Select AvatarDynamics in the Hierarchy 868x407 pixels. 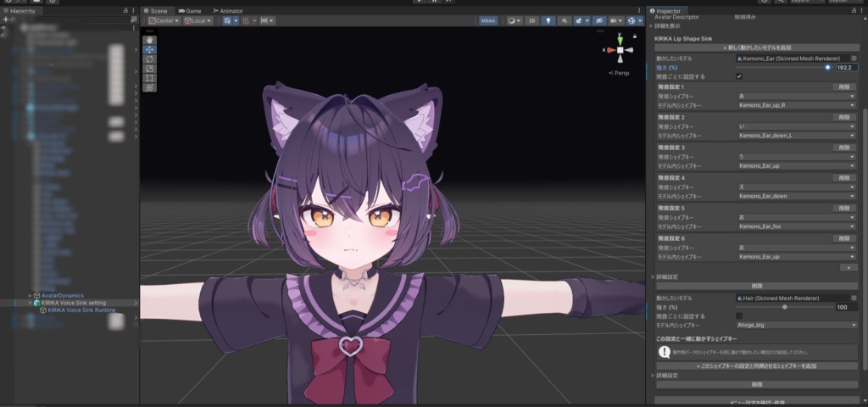coord(62,296)
